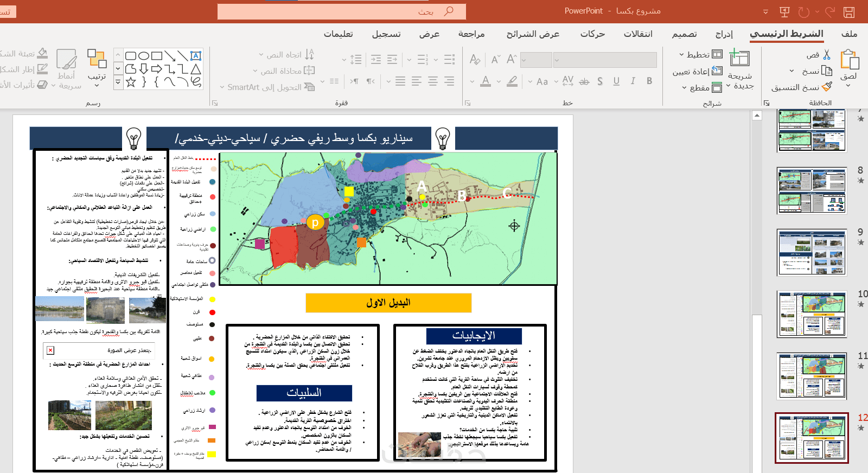Image resolution: width=868 pixels, height=473 pixels.
Task: Cut selection with the scissors (قص) icon
Action: [826, 55]
